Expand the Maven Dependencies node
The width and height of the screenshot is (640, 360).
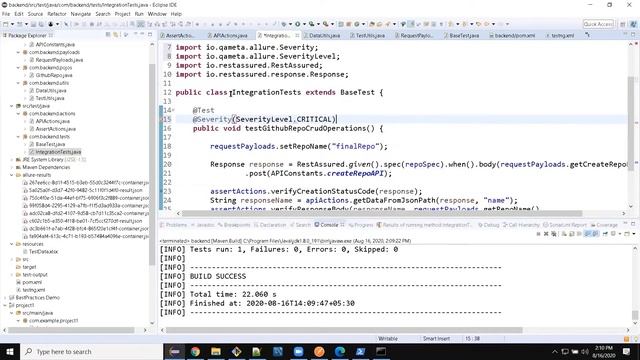[x=12, y=167]
